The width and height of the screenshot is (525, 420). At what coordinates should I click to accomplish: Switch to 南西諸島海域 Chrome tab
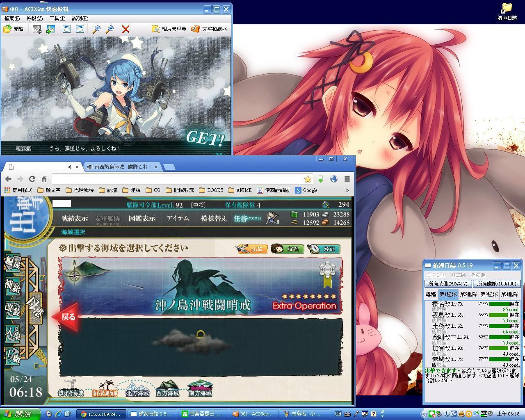[122, 167]
